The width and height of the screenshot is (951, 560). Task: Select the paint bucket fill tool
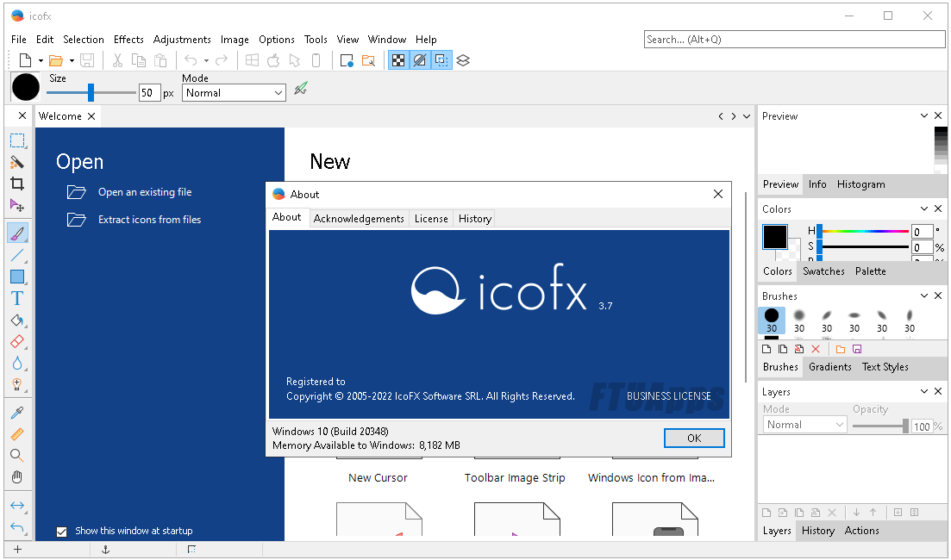coord(17,320)
